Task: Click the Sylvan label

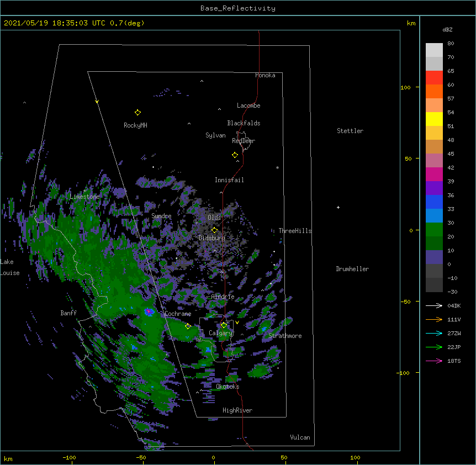Action: click(x=215, y=135)
